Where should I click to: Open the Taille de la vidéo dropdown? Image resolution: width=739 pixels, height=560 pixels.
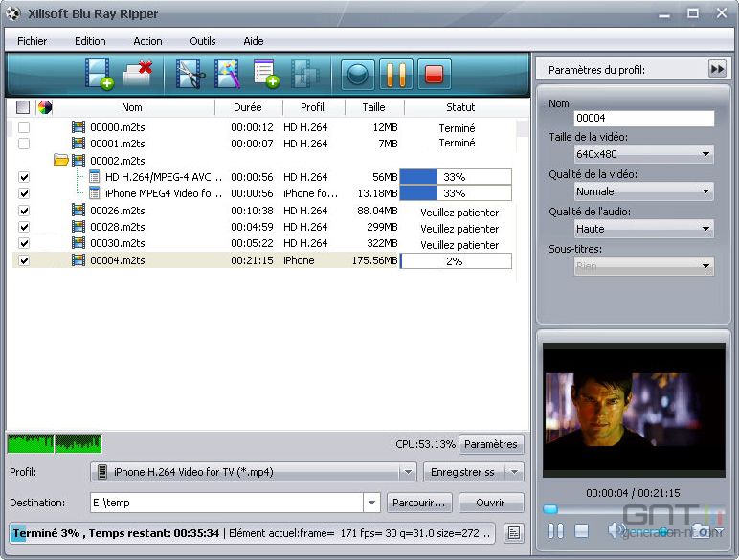644,154
